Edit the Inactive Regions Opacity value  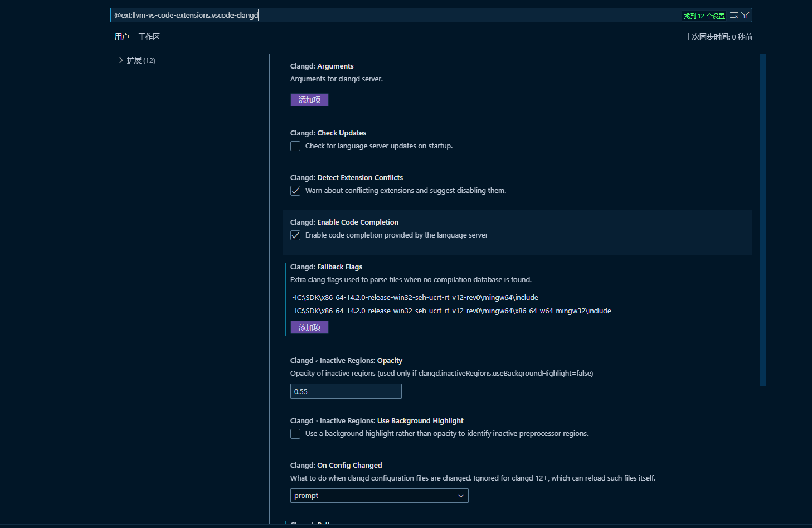(x=346, y=391)
